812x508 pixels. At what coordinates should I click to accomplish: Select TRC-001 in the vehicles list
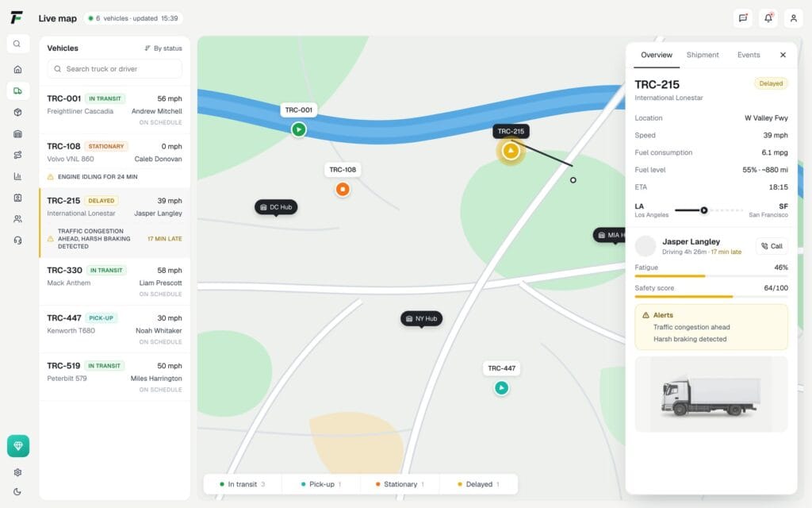pyautogui.click(x=114, y=110)
